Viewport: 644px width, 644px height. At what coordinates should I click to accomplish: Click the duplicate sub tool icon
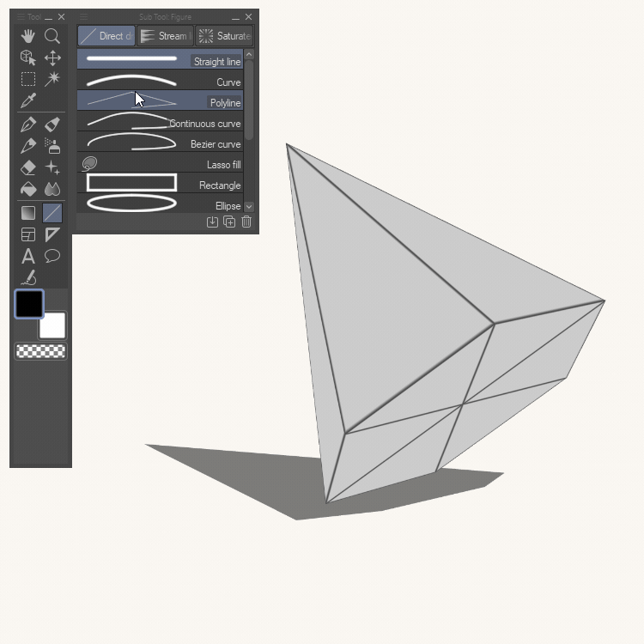[x=229, y=222]
